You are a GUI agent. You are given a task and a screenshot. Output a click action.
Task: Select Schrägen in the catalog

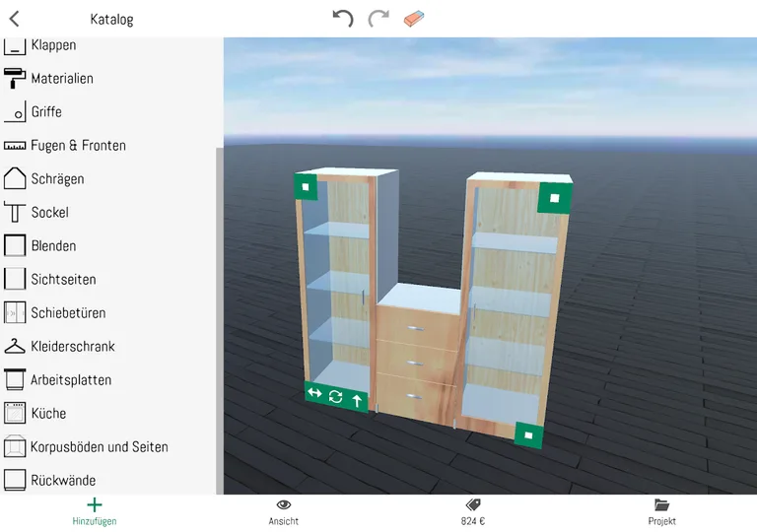[x=57, y=179]
